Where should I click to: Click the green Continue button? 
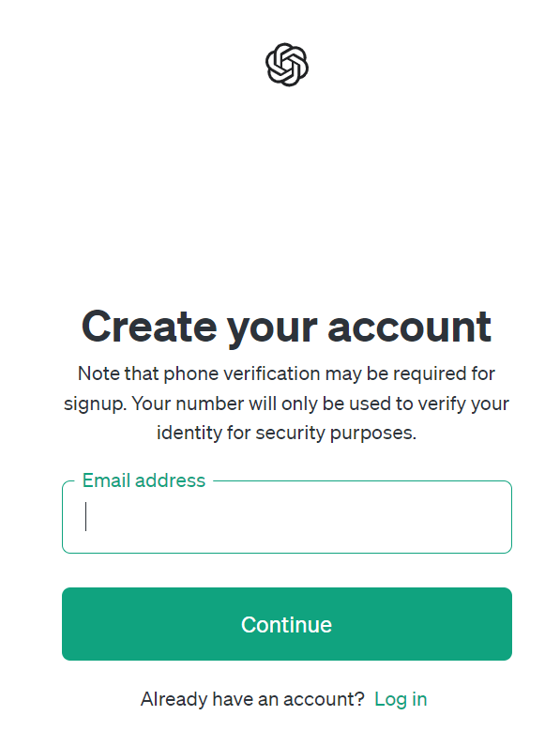(x=287, y=624)
